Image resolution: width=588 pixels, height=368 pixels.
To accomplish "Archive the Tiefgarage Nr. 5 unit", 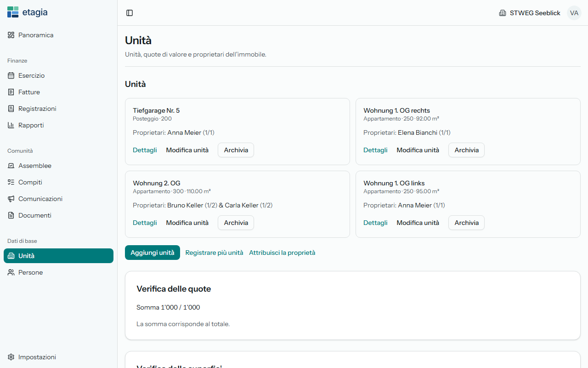I will pos(236,150).
